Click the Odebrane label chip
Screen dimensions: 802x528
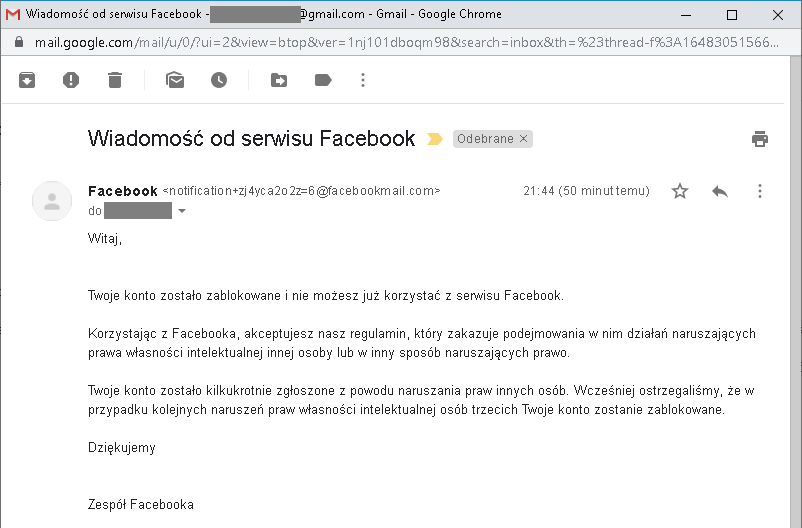485,139
